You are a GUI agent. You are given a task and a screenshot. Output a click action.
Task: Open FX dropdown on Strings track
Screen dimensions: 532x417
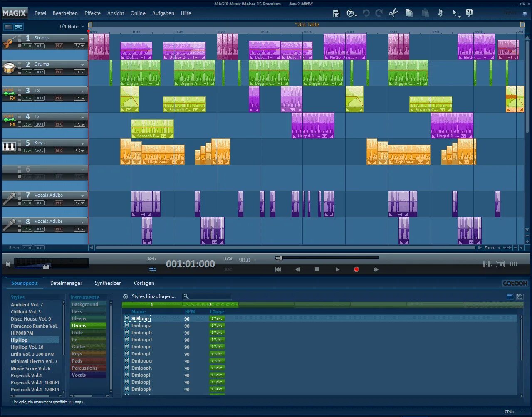(80, 46)
